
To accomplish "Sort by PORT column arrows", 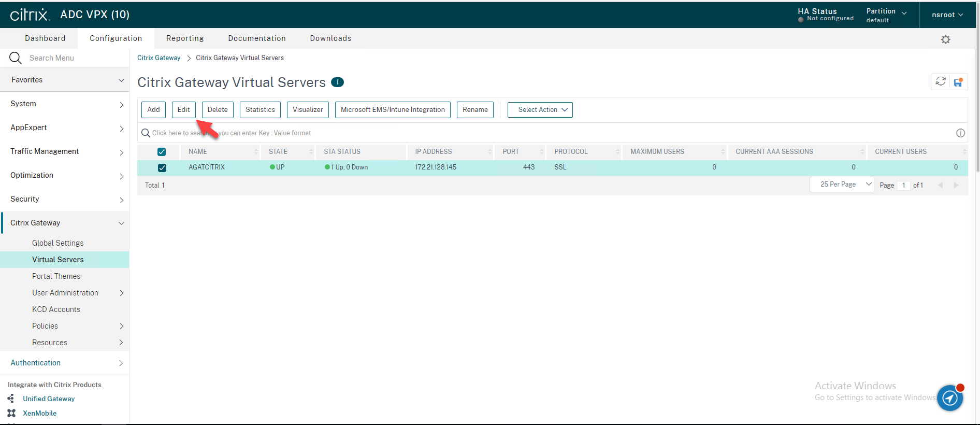I will pyautogui.click(x=542, y=151).
